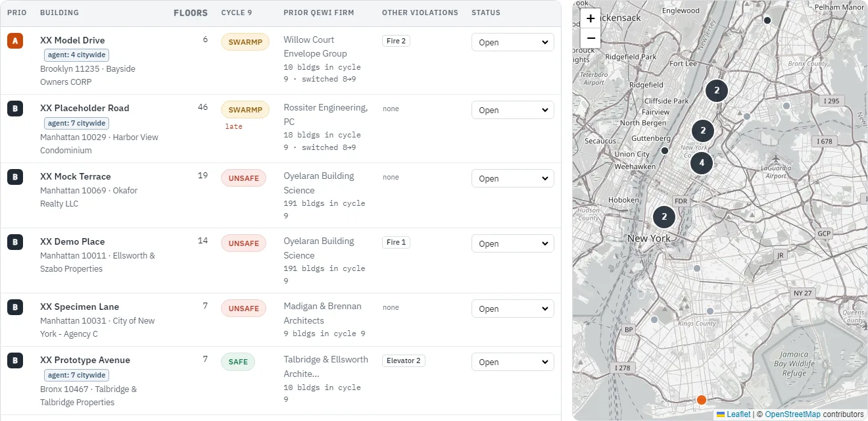Screen dimensions: 868x421
Task: Click UNSAFE badge for XX Mock Terrace
Action: pos(244,178)
